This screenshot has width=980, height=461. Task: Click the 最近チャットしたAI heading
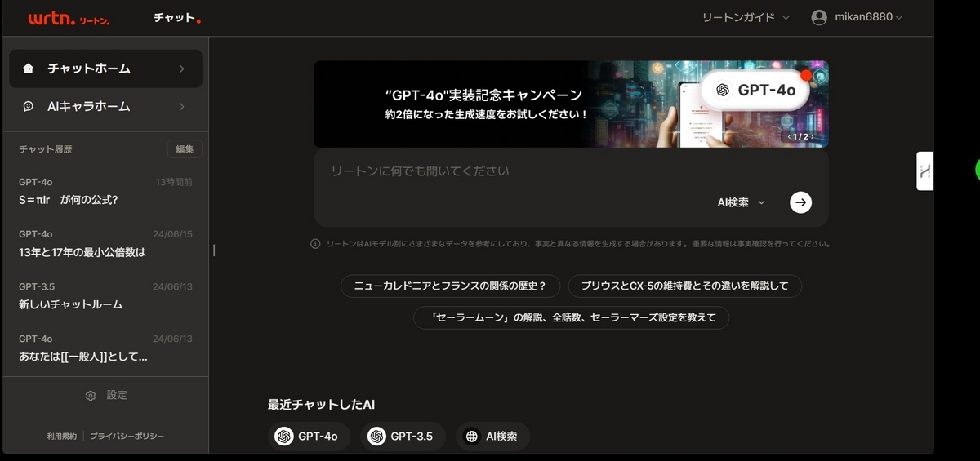(x=321, y=405)
